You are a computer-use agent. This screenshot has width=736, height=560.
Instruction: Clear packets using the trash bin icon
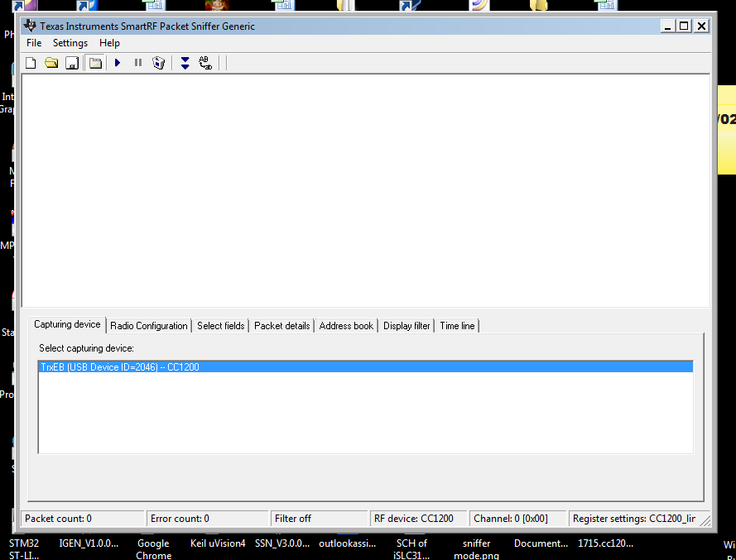[x=159, y=63]
